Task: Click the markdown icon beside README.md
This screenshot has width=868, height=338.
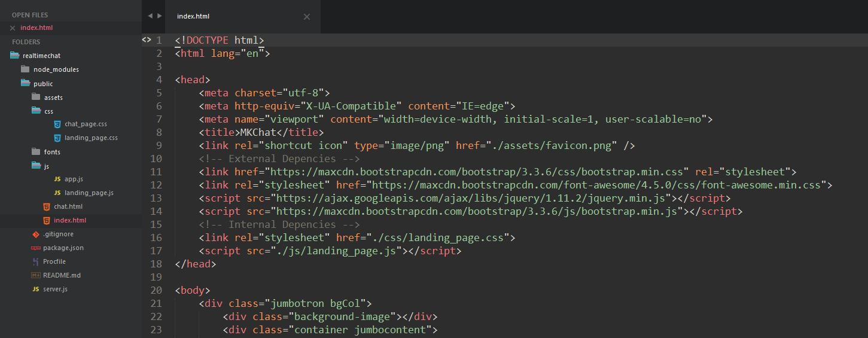Action: [36, 275]
